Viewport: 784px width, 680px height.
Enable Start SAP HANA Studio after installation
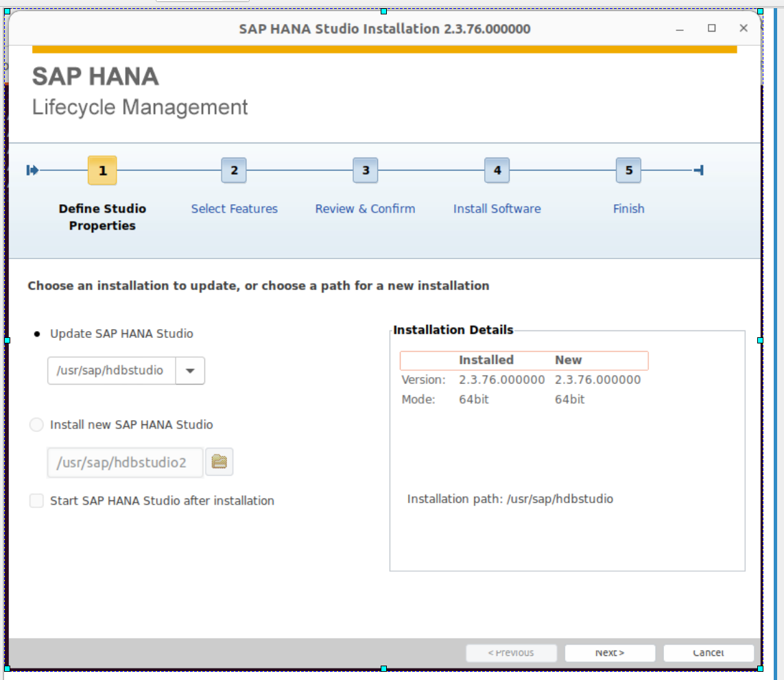click(x=36, y=500)
